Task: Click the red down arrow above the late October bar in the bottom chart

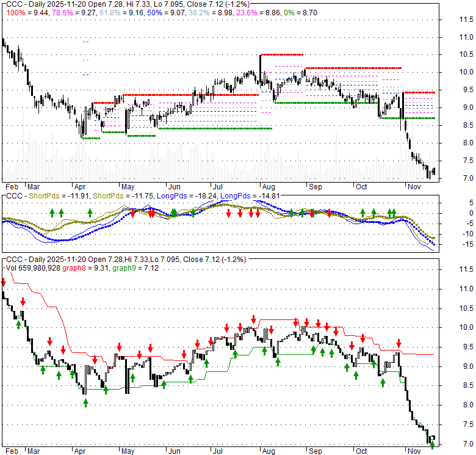Action: [399, 343]
